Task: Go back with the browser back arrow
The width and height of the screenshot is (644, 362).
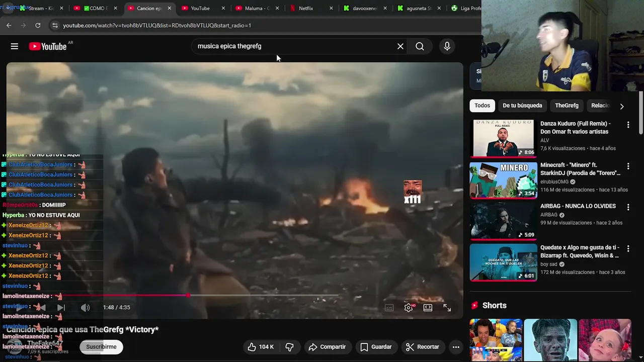Action: point(9,25)
